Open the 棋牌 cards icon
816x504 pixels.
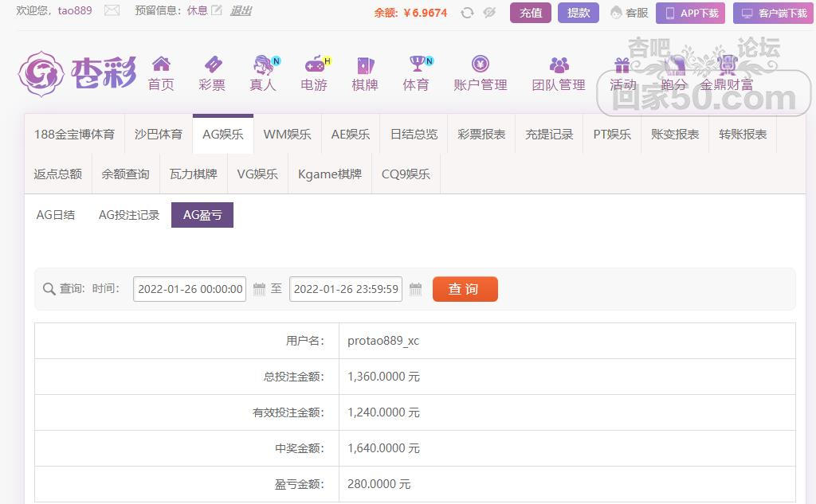point(365,65)
